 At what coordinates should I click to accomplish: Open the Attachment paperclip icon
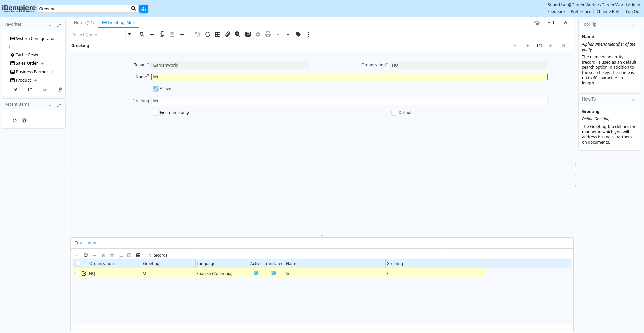[x=228, y=34]
